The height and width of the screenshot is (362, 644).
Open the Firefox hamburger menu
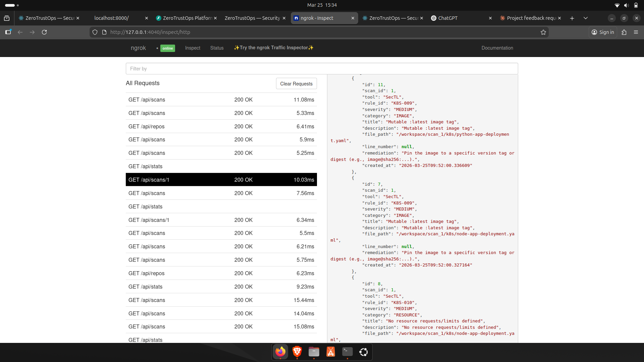coord(636,32)
